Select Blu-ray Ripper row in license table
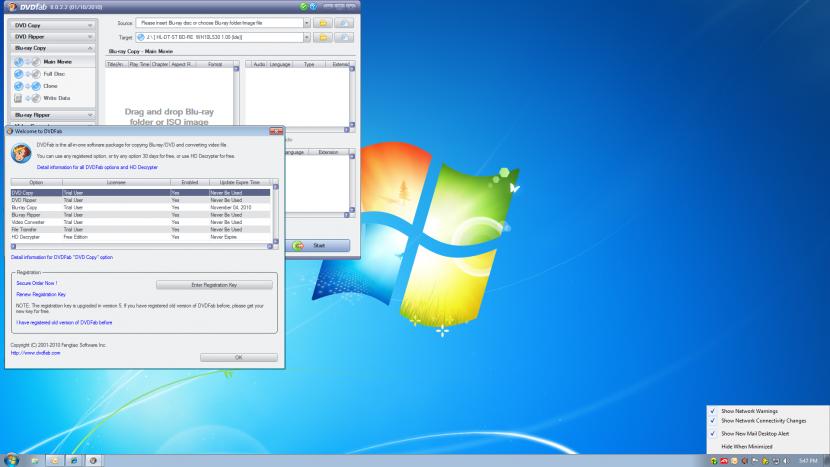This screenshot has height=467, width=830. [x=140, y=215]
